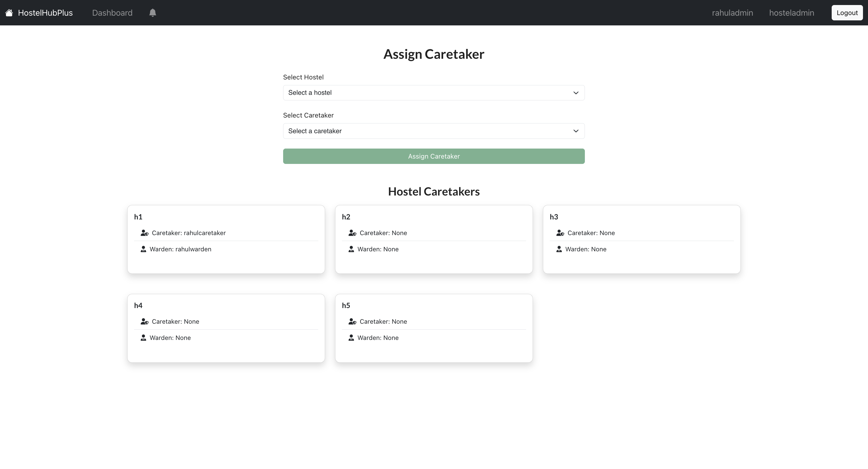Click the caretaker icon in the h4 card

tap(145, 322)
